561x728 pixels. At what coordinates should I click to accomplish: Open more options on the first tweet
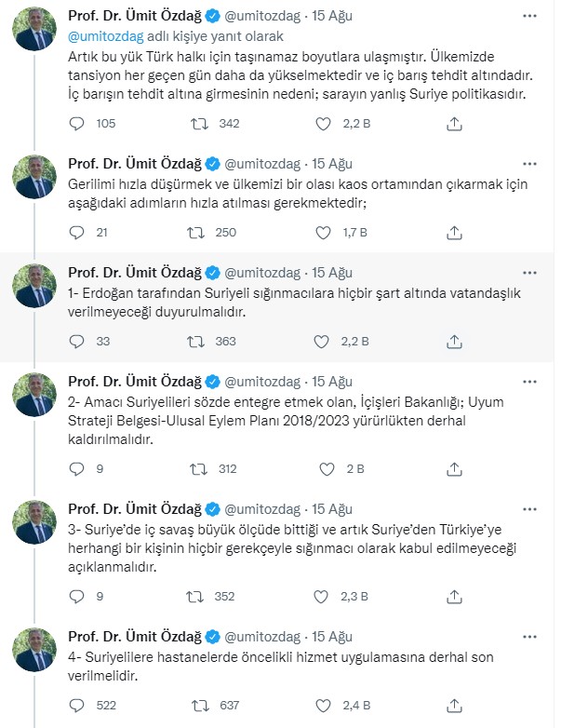point(529,18)
